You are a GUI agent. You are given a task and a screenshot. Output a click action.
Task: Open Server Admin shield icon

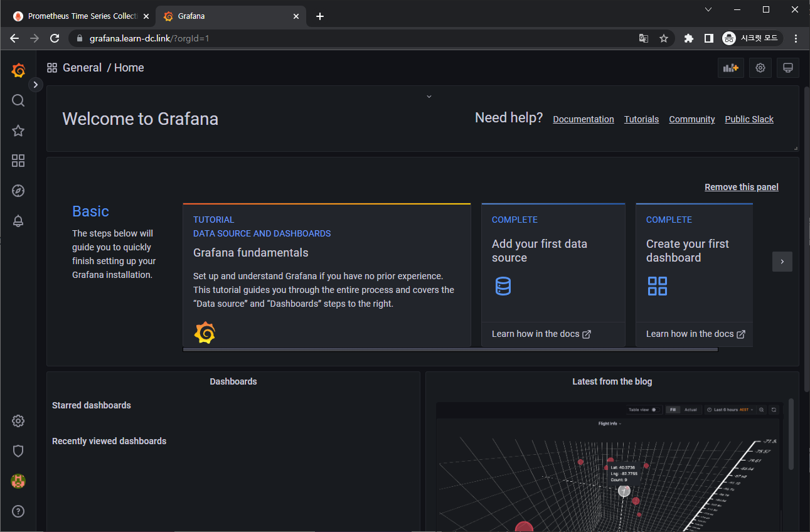18,450
